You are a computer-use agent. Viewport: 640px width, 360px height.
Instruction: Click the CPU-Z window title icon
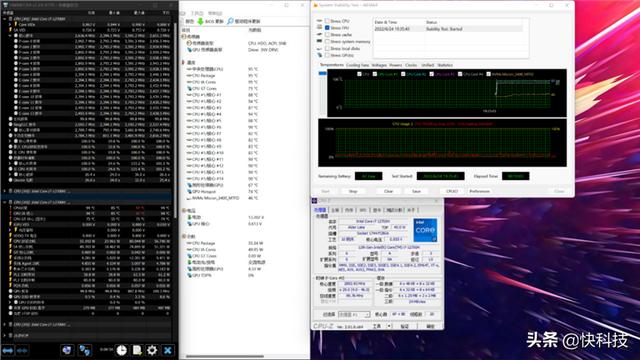coord(314,201)
